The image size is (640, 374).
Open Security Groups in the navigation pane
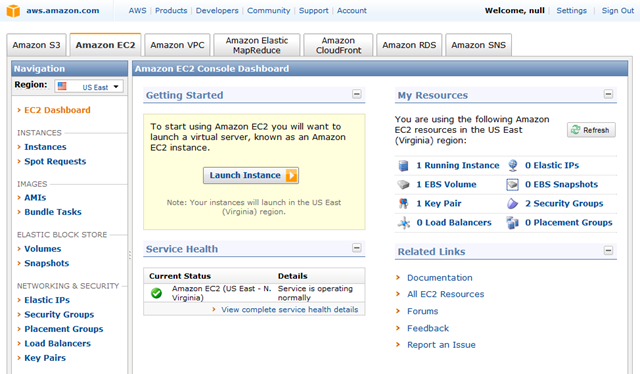pyautogui.click(x=59, y=314)
